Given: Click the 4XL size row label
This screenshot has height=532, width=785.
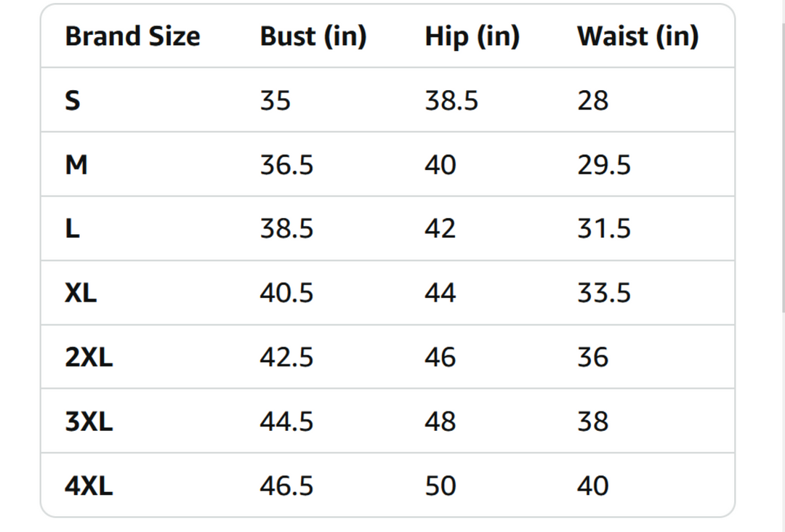Looking at the screenshot, I should [x=89, y=485].
